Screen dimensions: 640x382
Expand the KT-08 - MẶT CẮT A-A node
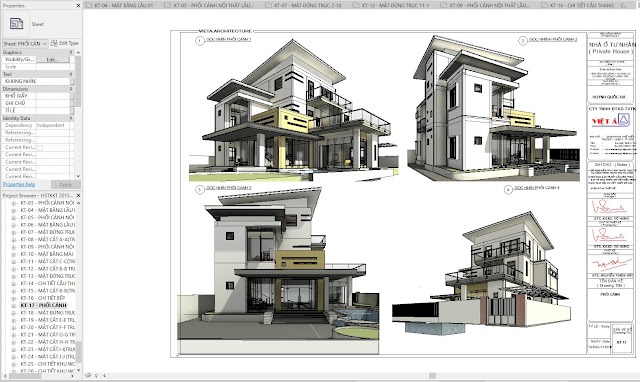pyautogui.click(x=13, y=240)
